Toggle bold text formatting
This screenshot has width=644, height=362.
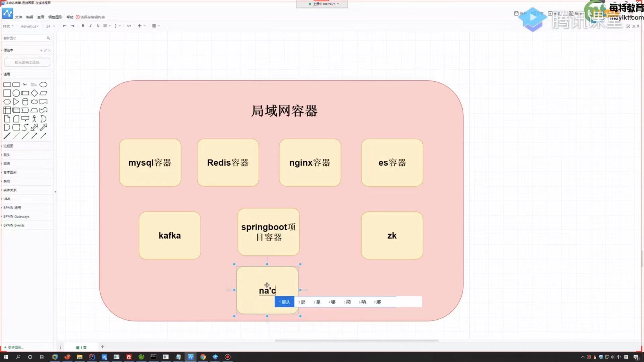tap(83, 26)
